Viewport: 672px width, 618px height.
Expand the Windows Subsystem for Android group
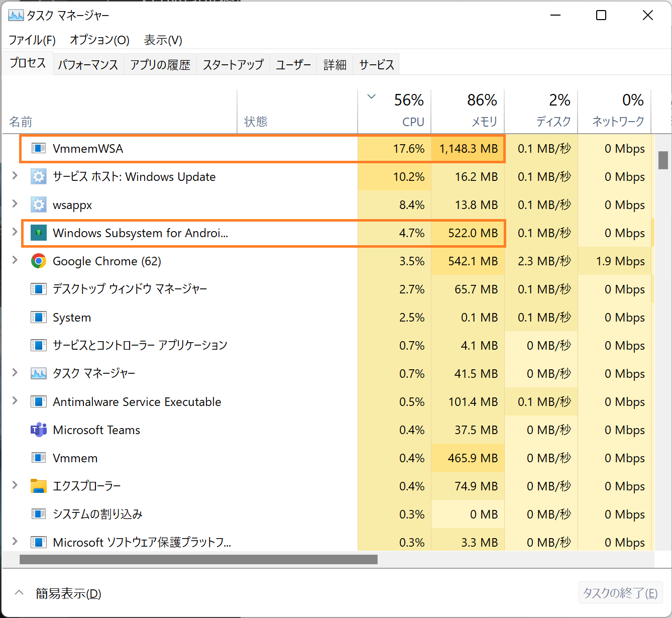pos(15,232)
